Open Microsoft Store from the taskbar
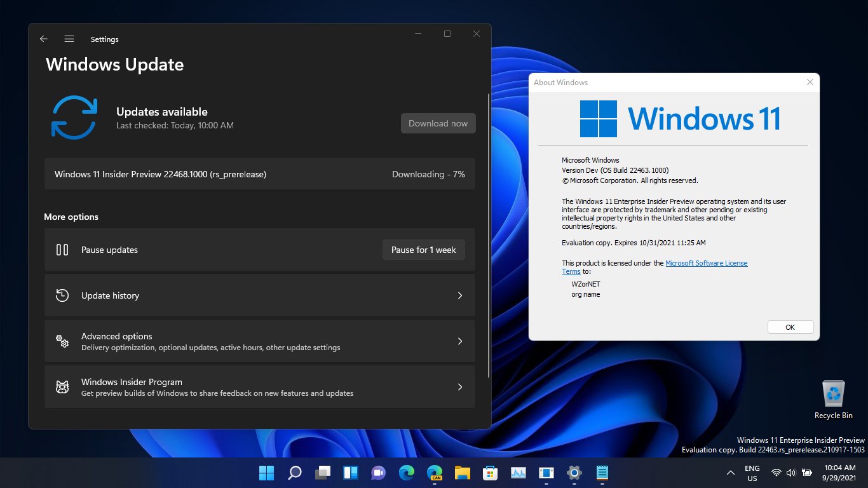Image resolution: width=868 pixels, height=488 pixels. pyautogui.click(x=490, y=473)
